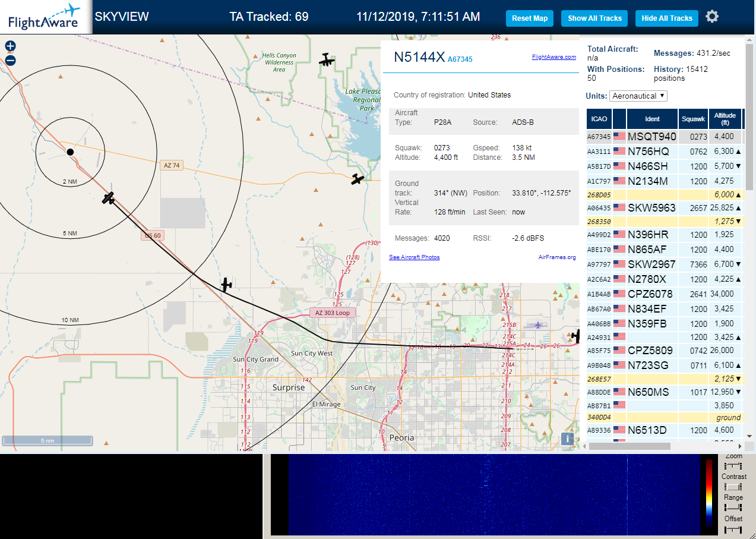
Task: Click the Reset Map button
Action: tap(530, 18)
